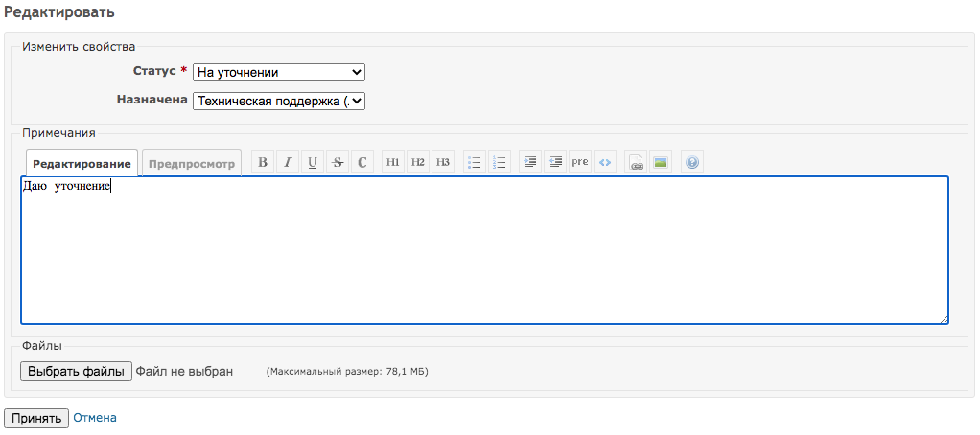Insert a wiki page link

click(x=636, y=163)
